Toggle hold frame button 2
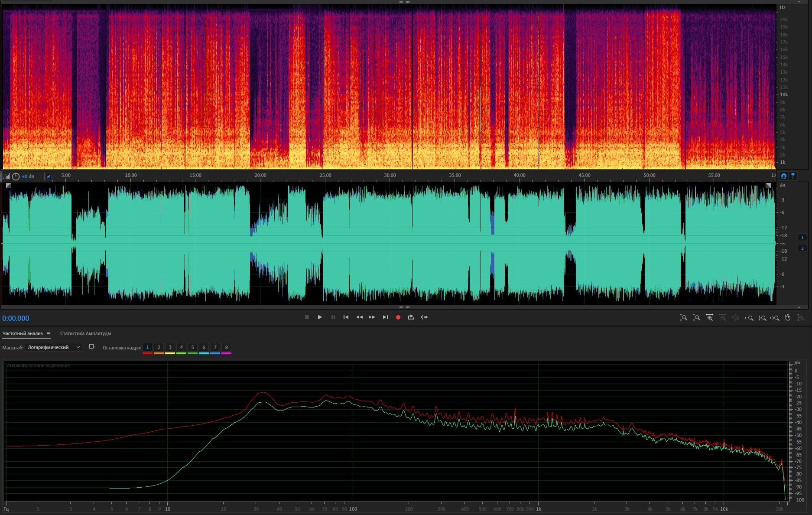Viewport: 812px width, 515px height. [x=159, y=347]
